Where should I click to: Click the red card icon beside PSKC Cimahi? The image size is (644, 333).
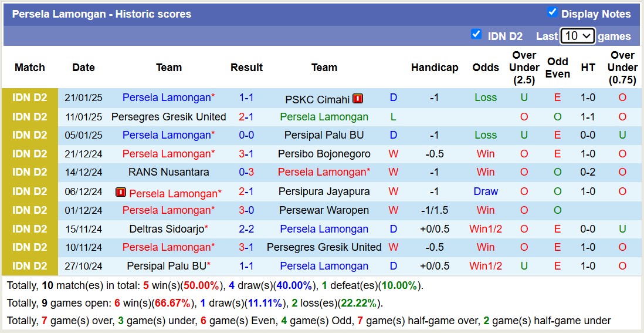pos(358,99)
